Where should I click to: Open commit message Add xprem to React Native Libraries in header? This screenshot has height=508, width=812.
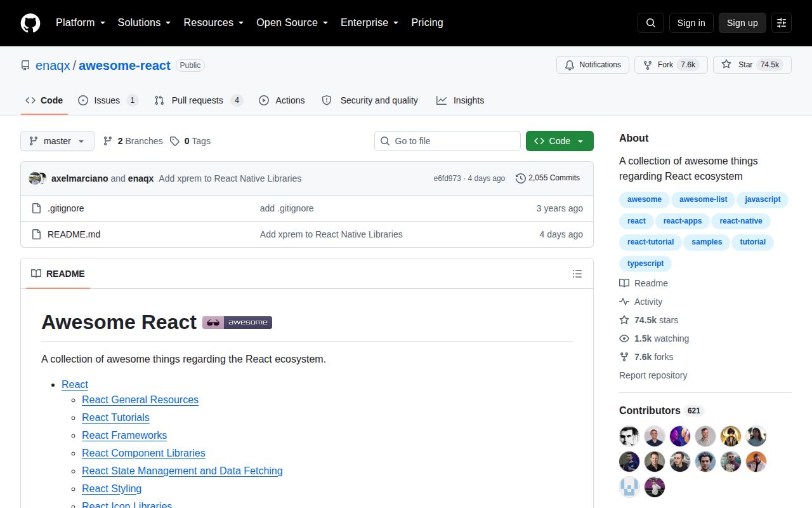tap(230, 178)
